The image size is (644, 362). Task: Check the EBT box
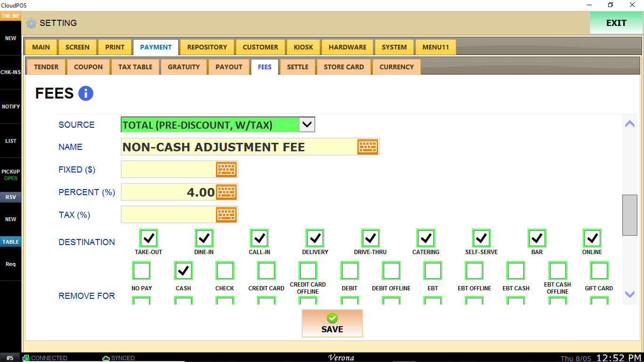pyautogui.click(x=433, y=271)
